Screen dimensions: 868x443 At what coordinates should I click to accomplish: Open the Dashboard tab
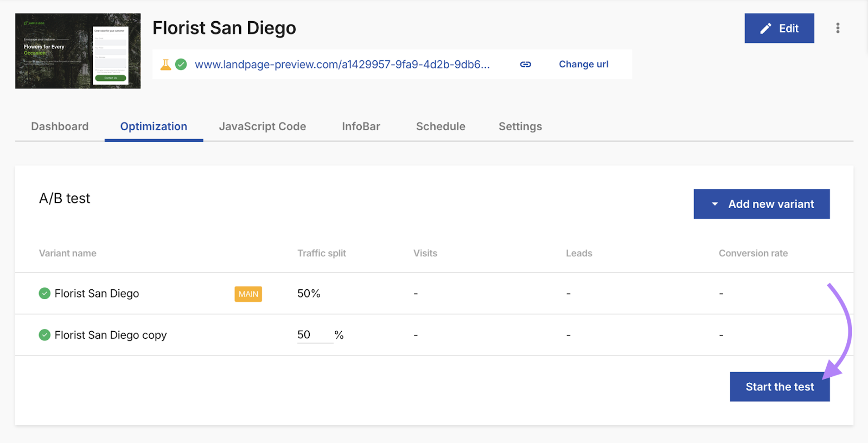pyautogui.click(x=60, y=126)
